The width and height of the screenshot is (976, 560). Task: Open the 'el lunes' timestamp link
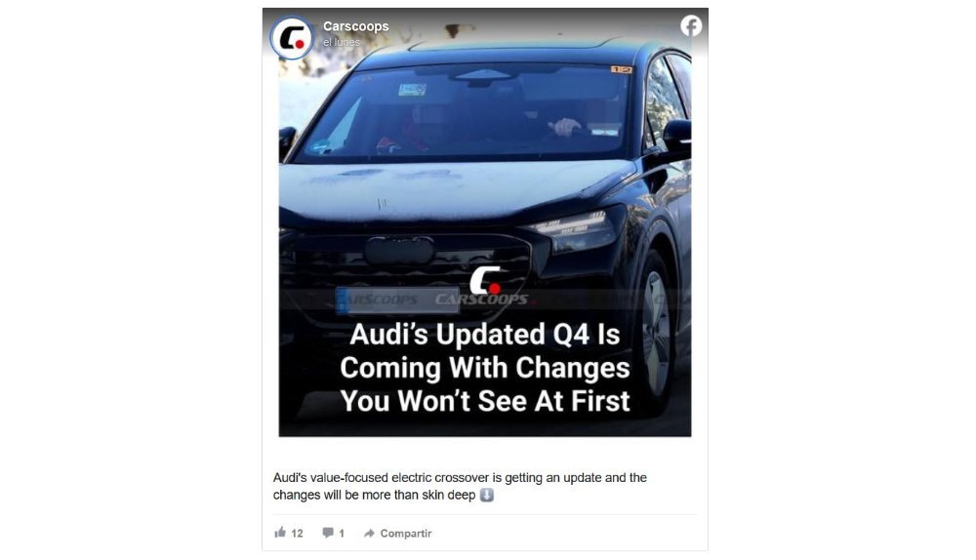341,42
